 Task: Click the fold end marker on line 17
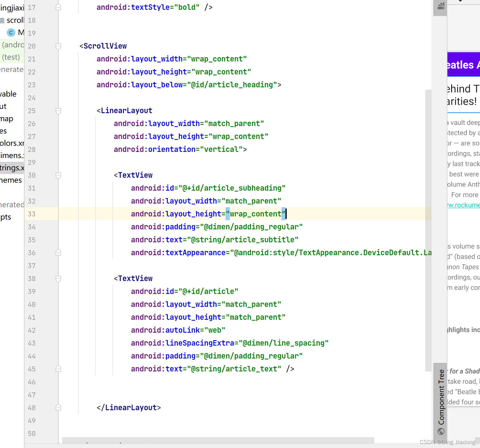point(58,7)
